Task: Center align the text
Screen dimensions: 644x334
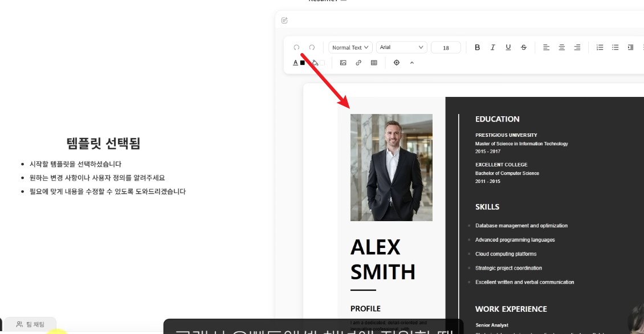Action: (x=561, y=48)
